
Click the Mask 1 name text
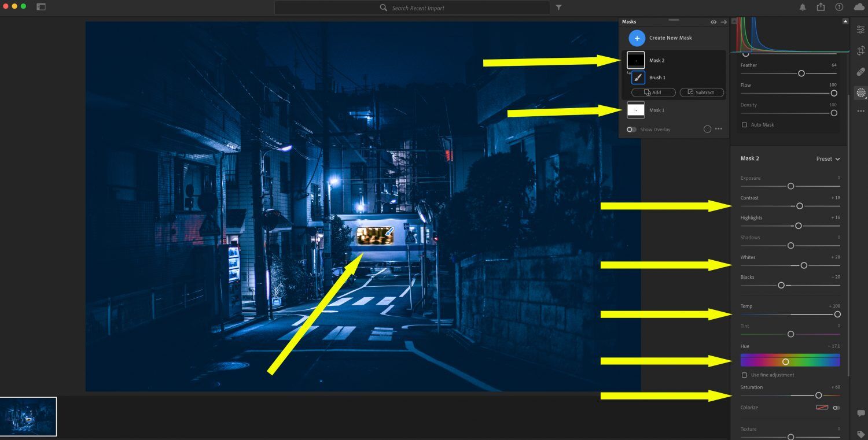(x=657, y=110)
